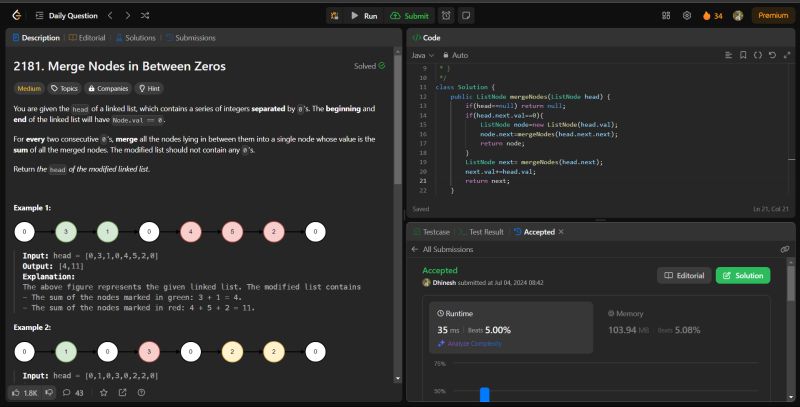Star the problem to favorite it
Image resolution: width=800 pixels, height=407 pixels.
[x=103, y=393]
